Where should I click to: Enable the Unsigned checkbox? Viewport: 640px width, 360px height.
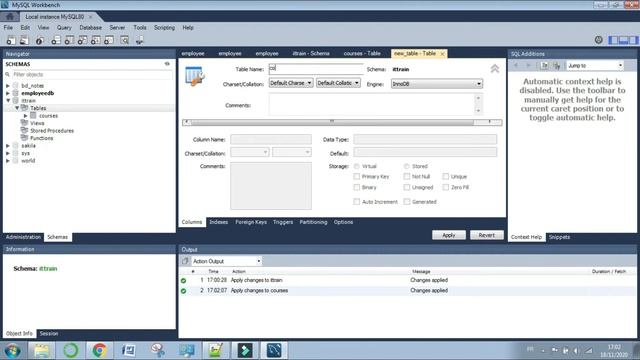point(407,187)
